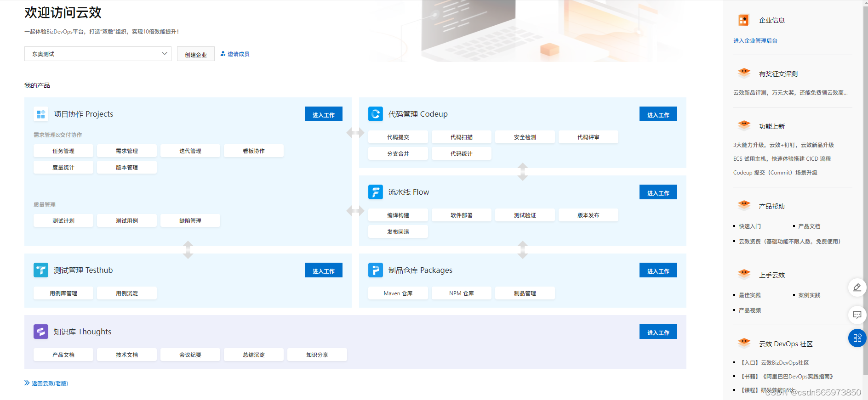Open 代码扫描 in Codeup
Screen dimensions: 868x400
point(462,137)
